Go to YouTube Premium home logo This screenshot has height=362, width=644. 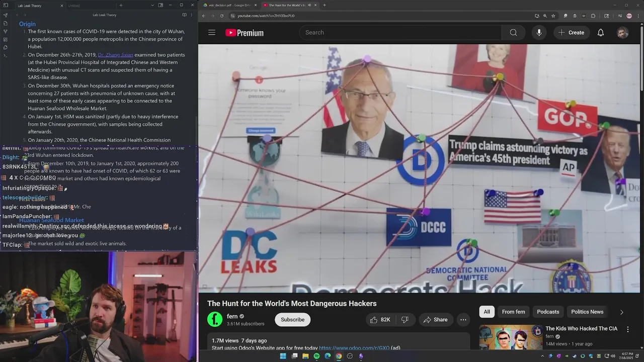pyautogui.click(x=245, y=33)
